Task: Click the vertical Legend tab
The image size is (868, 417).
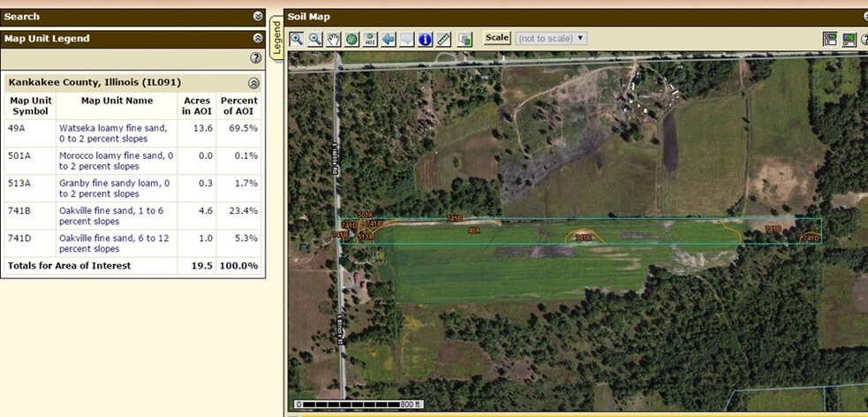Action: tap(275, 40)
